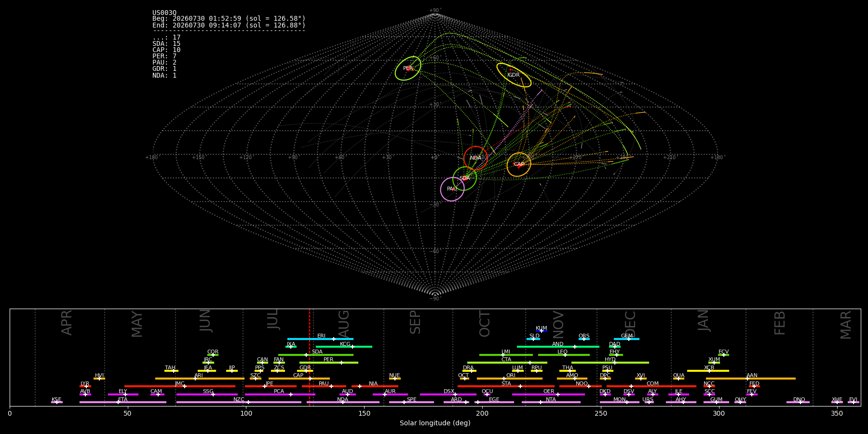Click the ORI shower bar in timeline
Viewport: 868px width, 434px height.
pyautogui.click(x=510, y=379)
